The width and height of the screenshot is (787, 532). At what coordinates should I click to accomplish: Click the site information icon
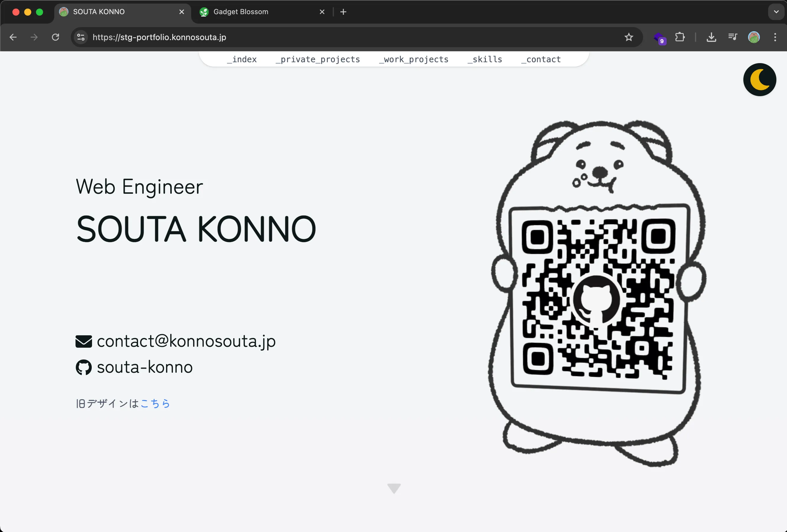click(81, 37)
